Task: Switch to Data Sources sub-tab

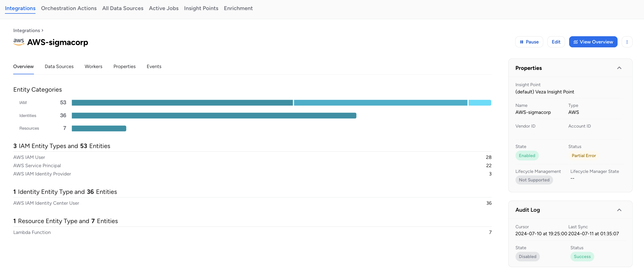Action: click(59, 67)
